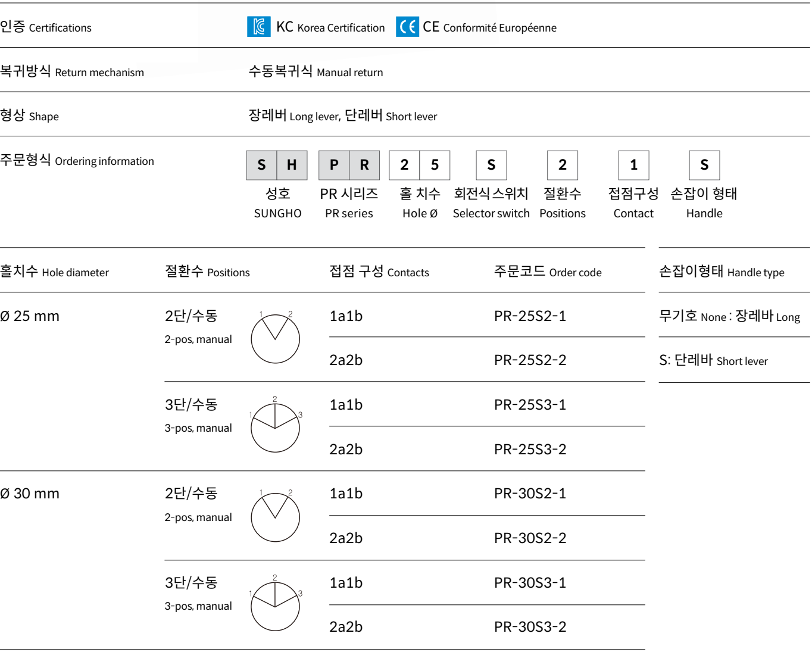
Task: Click order code PR-30S3-1
Action: [530, 582]
